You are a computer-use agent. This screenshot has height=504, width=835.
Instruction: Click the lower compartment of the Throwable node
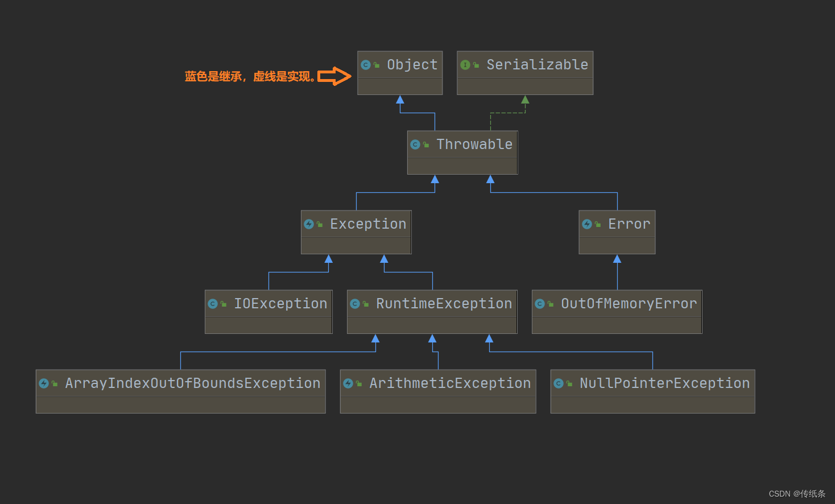(x=462, y=166)
